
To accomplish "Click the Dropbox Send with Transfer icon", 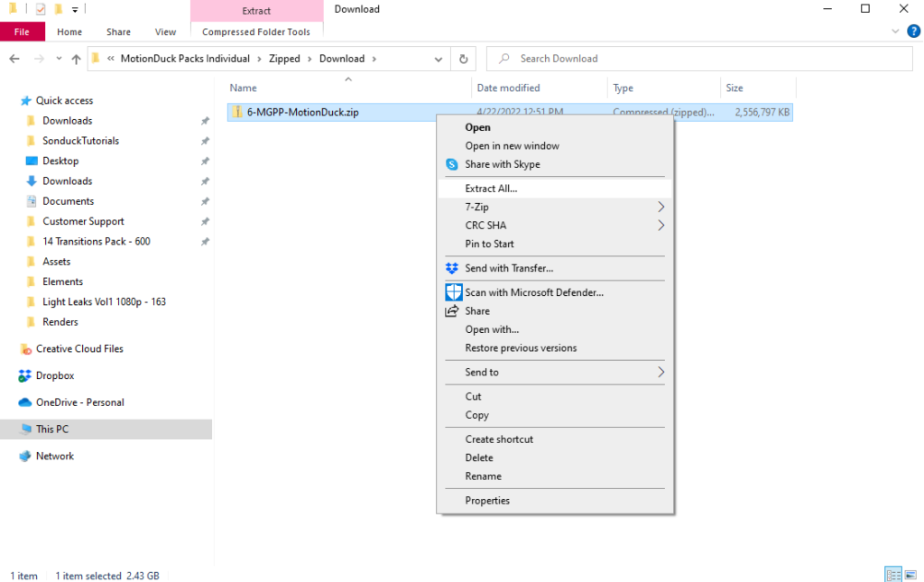I will 452,268.
